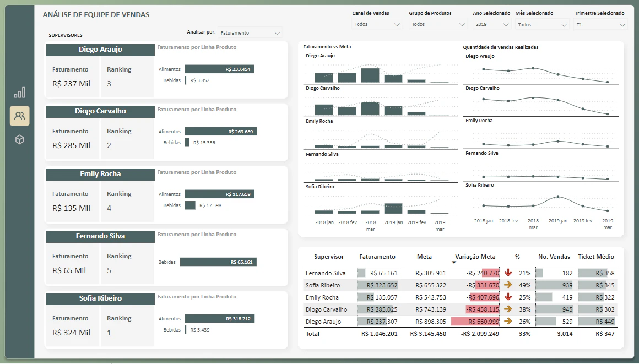The image size is (639, 364).
Task: Click table cell Faturamento R$ 323.652
Action: coord(382,285)
